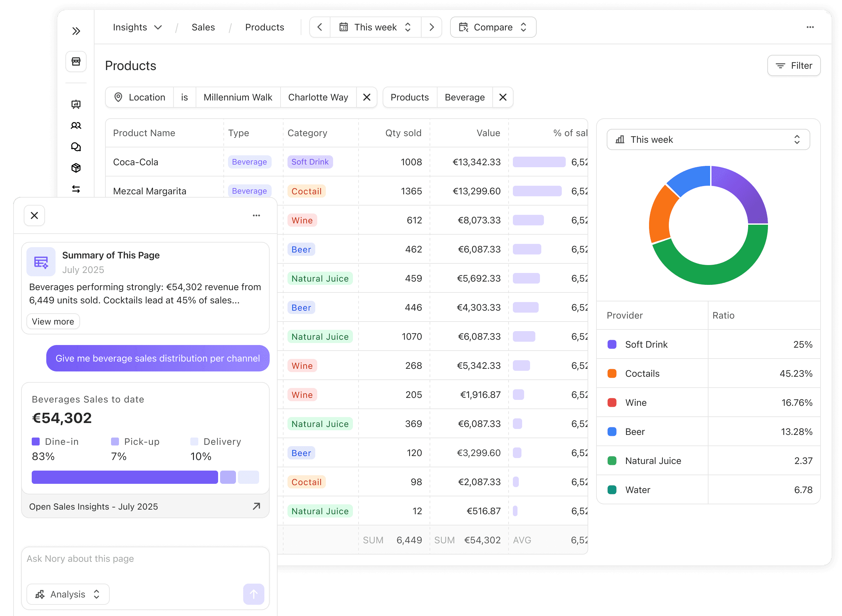Viewport: 842px width, 616px height.
Task: Go to next week arrow
Action: coord(432,27)
